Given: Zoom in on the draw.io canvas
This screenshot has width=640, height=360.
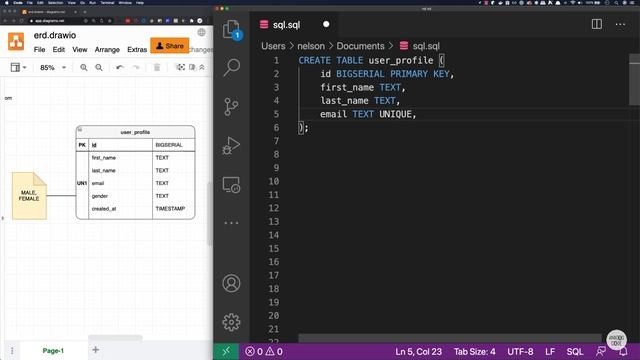Looking at the screenshot, I should click(x=84, y=67).
